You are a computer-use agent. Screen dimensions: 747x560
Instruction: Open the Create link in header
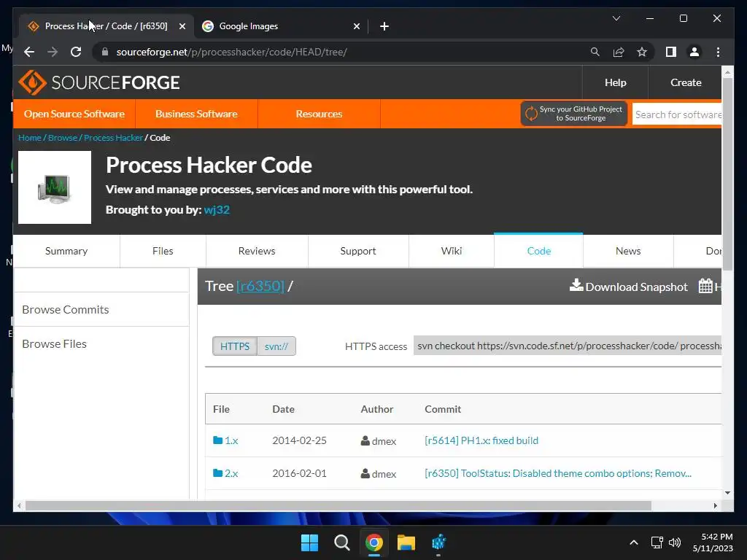pos(686,82)
